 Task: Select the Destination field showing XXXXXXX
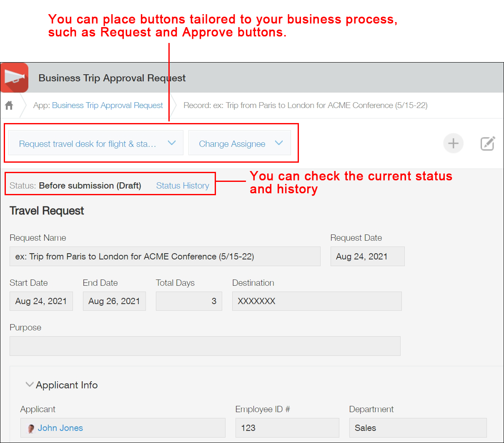pyautogui.click(x=316, y=301)
